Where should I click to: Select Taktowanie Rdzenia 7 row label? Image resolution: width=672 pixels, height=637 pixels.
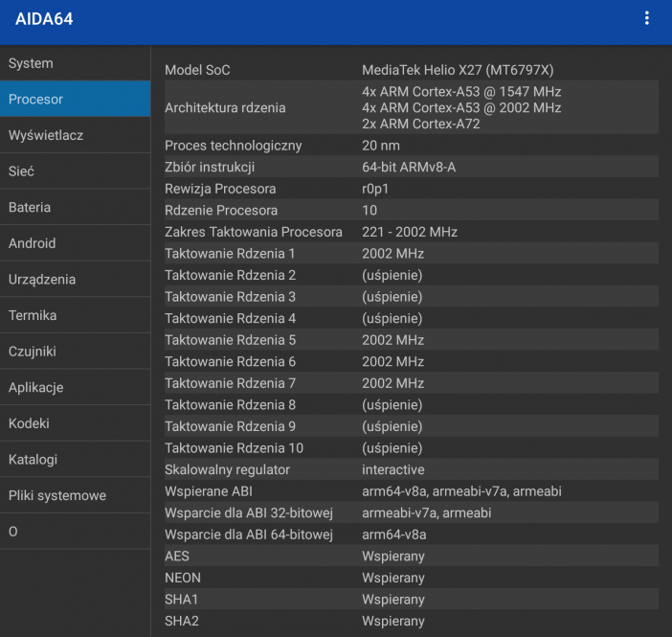(x=230, y=383)
